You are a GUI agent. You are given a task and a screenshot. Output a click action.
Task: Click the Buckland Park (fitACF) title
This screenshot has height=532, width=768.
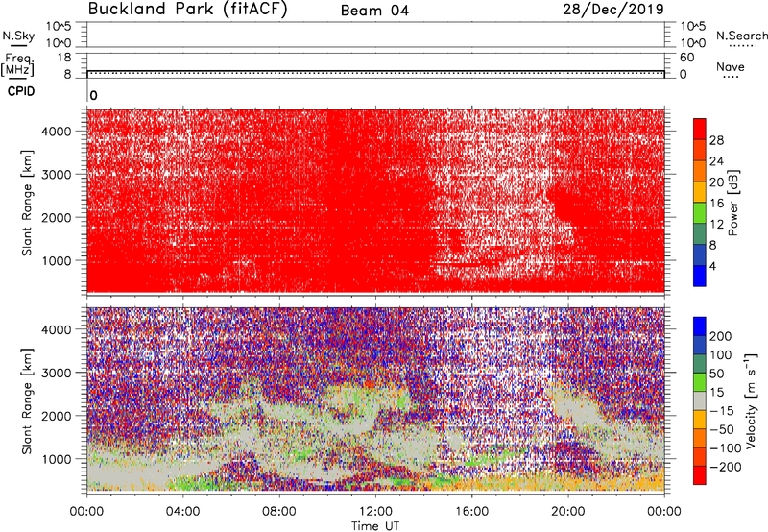tap(187, 9)
